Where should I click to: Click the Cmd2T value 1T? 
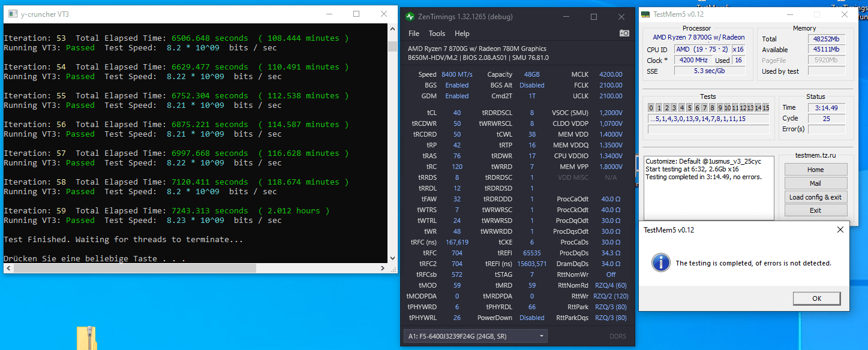(532, 96)
